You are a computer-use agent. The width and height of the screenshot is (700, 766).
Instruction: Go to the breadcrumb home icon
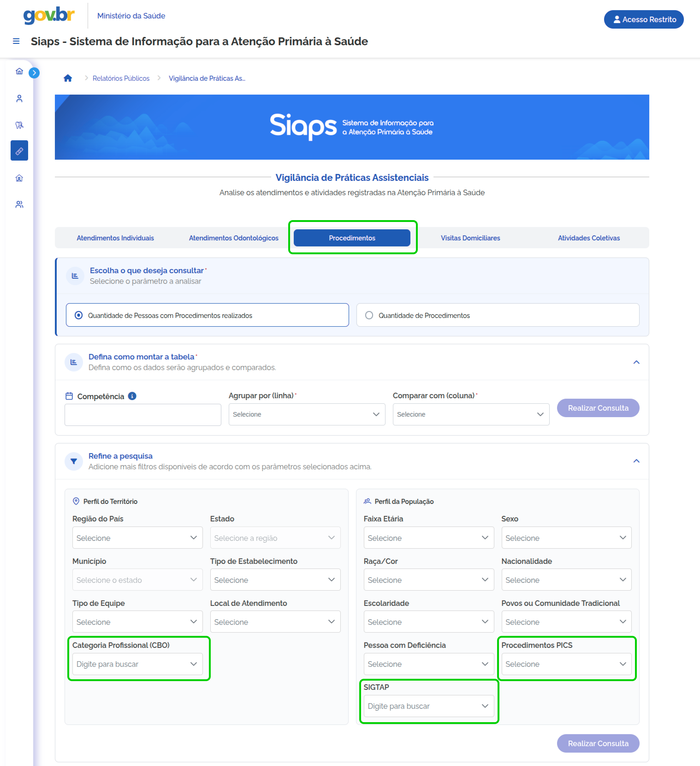[68, 78]
